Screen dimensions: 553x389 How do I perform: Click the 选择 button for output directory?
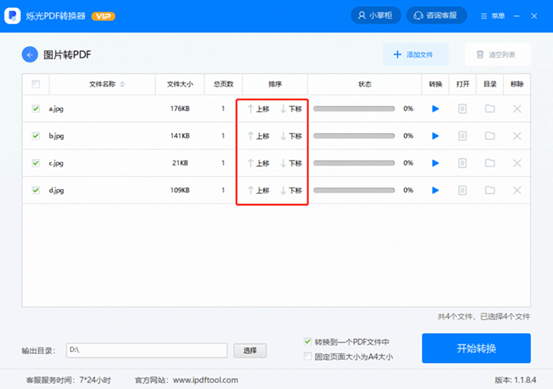coord(250,351)
